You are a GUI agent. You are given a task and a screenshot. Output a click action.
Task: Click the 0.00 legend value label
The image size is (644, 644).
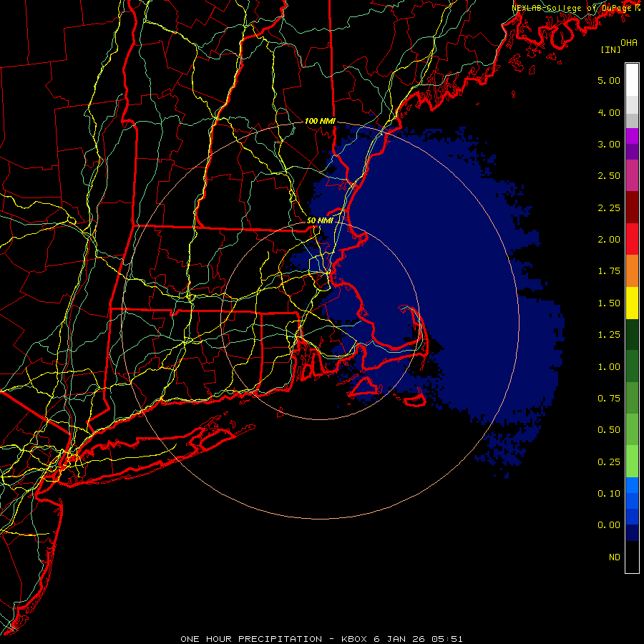click(609, 525)
